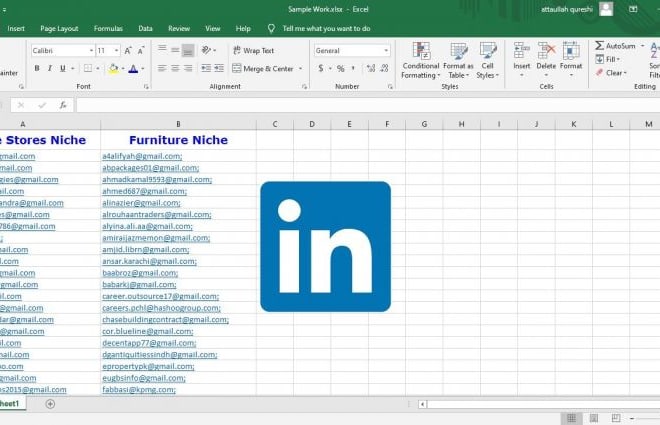Click Insert cells button
The height and width of the screenshot is (425, 660).
point(522,59)
